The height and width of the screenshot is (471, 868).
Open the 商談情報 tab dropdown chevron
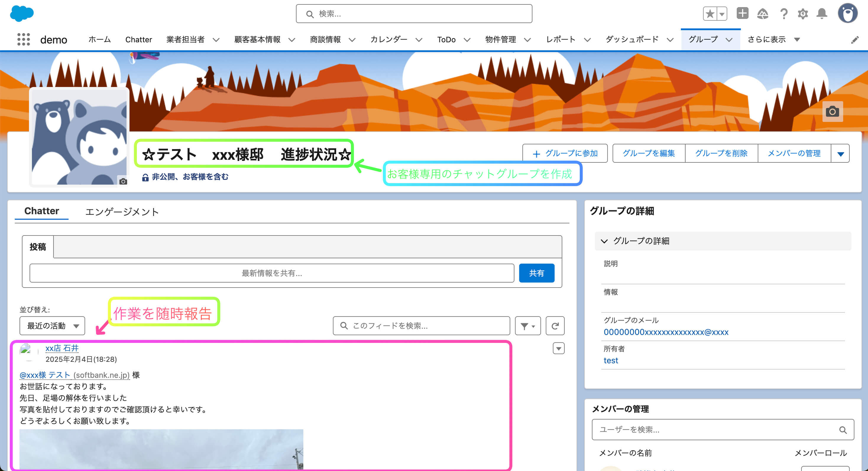coord(352,40)
